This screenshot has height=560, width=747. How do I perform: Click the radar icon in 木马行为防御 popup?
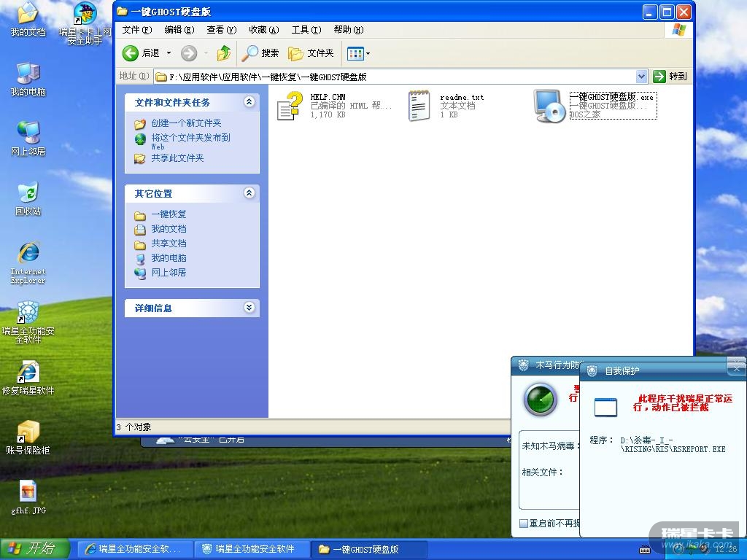coord(541,399)
